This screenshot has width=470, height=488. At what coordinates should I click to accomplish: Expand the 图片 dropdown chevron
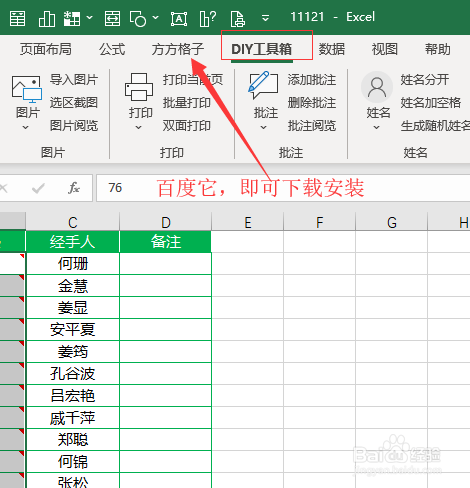tap(26, 127)
